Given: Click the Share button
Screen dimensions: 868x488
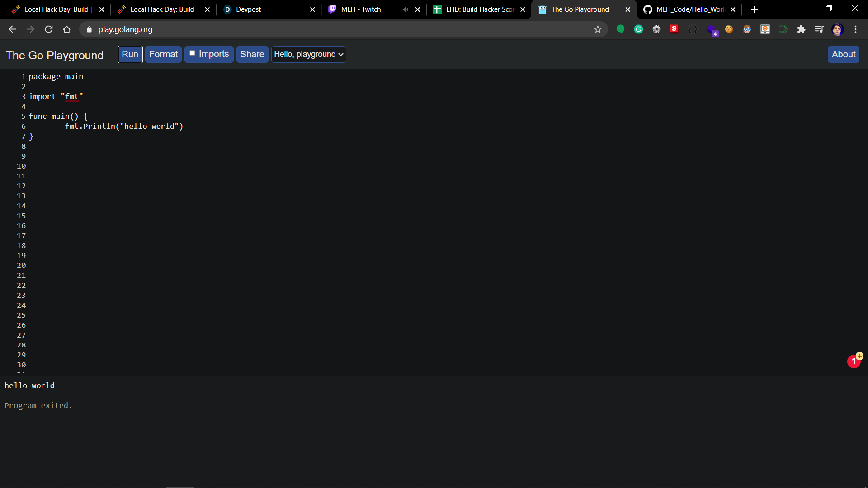Looking at the screenshot, I should 252,54.
